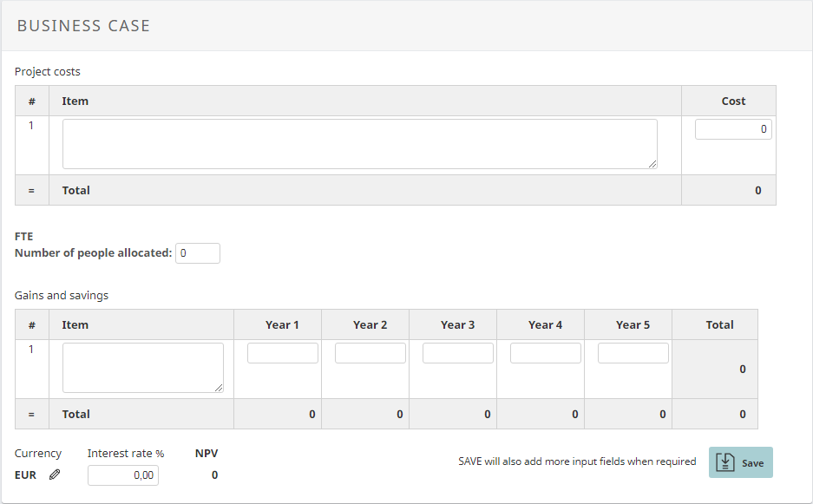
Task: Click the Gains and savings item text area
Action: [x=142, y=368]
